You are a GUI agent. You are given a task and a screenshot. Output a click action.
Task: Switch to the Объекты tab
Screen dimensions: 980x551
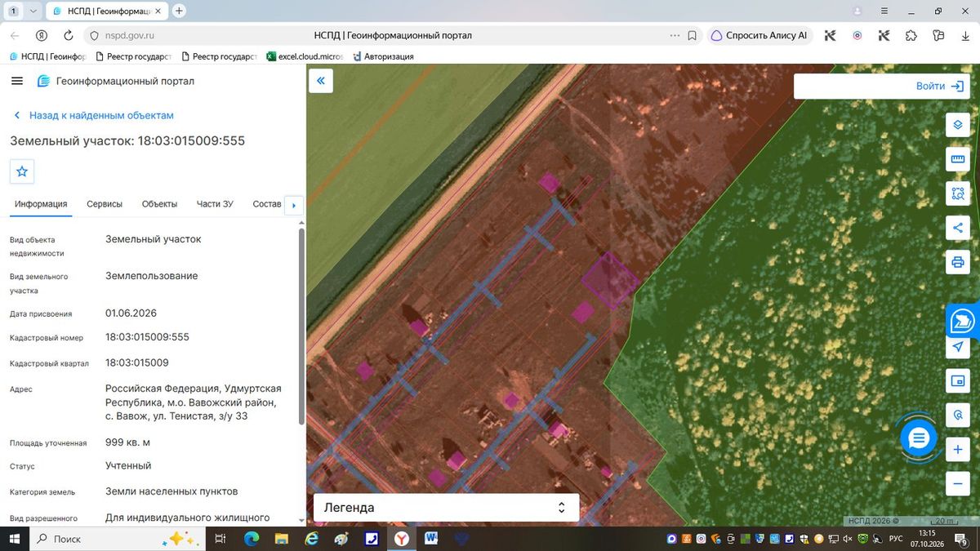[x=159, y=204]
